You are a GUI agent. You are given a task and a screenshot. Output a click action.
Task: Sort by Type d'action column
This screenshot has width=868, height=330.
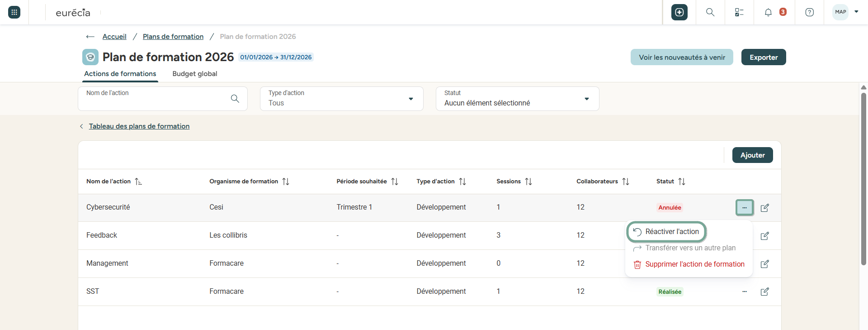[x=462, y=182]
